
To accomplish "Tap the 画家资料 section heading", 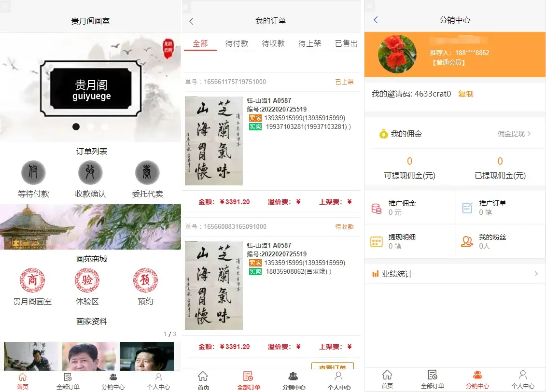I will [92, 322].
